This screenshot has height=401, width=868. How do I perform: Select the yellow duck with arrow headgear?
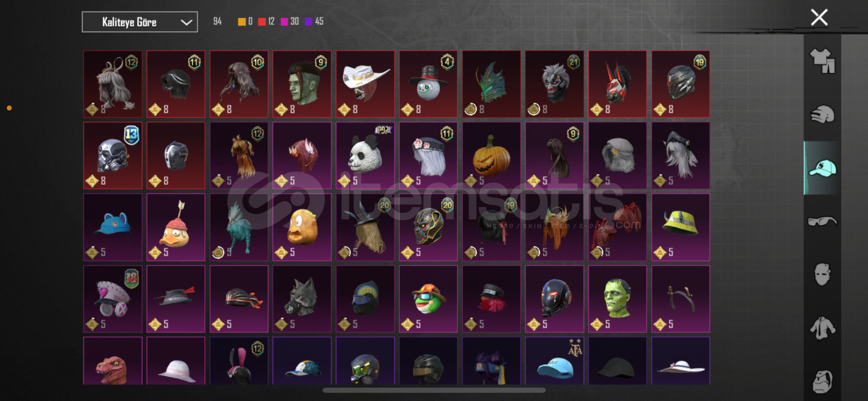(x=176, y=227)
